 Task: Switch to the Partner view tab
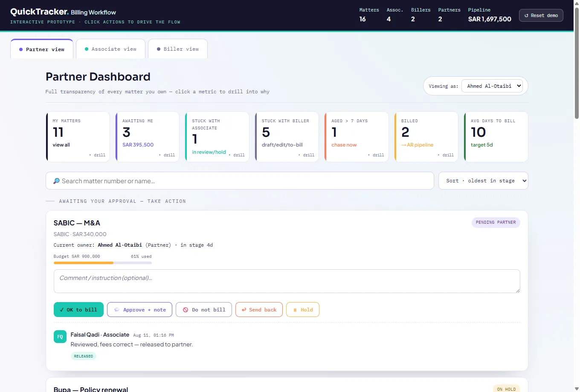click(x=42, y=49)
